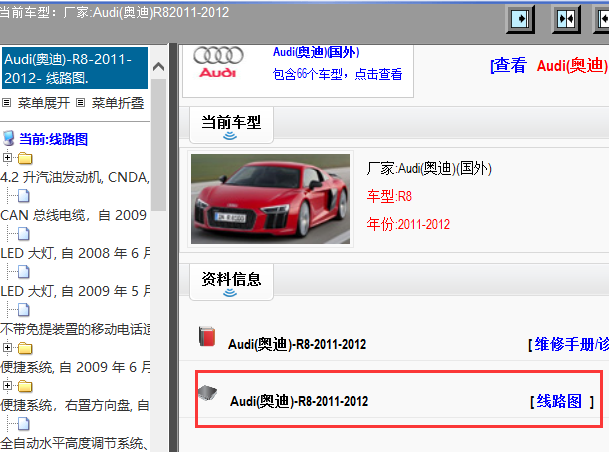Click the 菜单展开 expand-menu icon
Image resolution: width=609 pixels, height=452 pixels.
(x=6, y=103)
